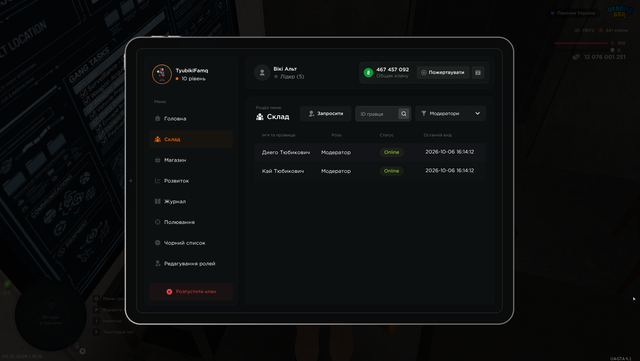Image resolution: width=640 pixels, height=361 pixels.
Task: Click the search magnifier icon
Action: (403, 114)
